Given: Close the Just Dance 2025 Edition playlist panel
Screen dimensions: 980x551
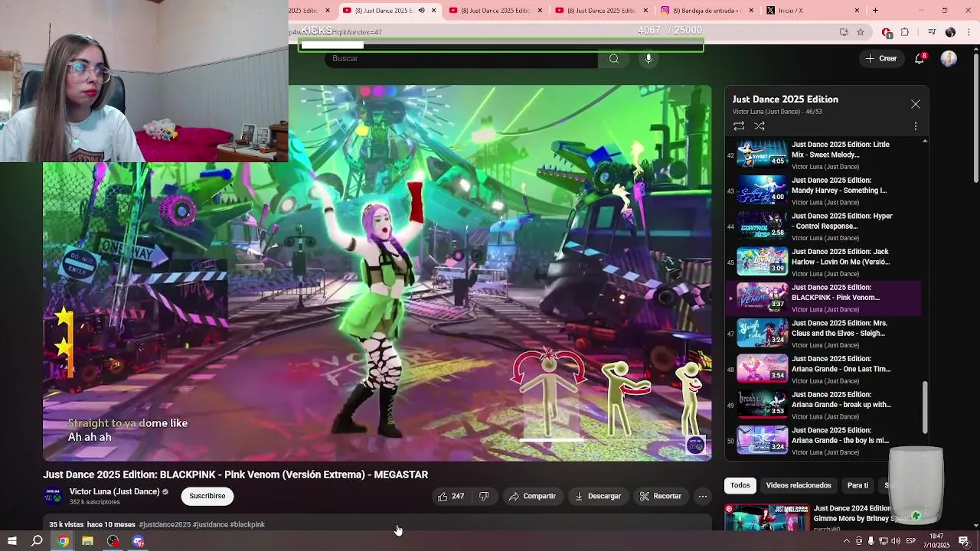Looking at the screenshot, I should 916,104.
